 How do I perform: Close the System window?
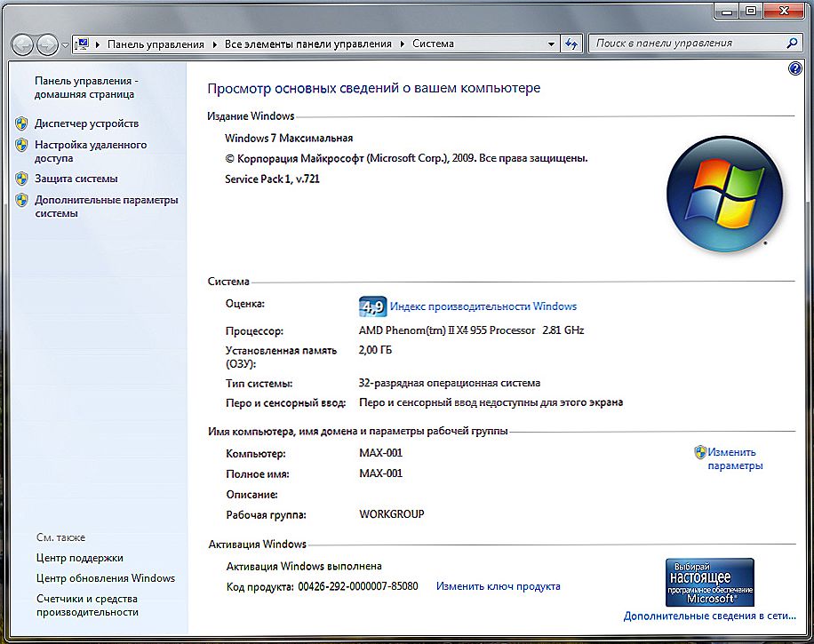click(785, 11)
